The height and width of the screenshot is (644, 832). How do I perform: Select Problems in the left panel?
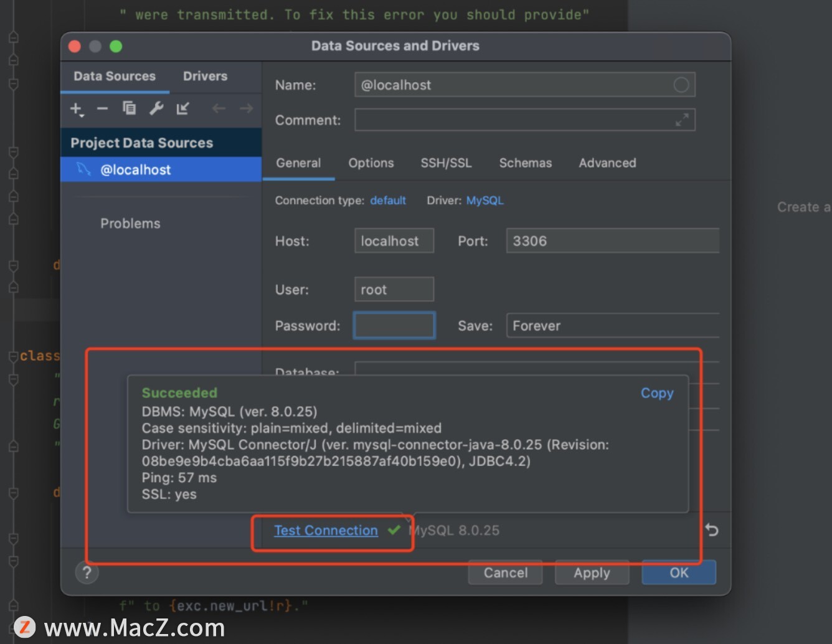tap(130, 224)
